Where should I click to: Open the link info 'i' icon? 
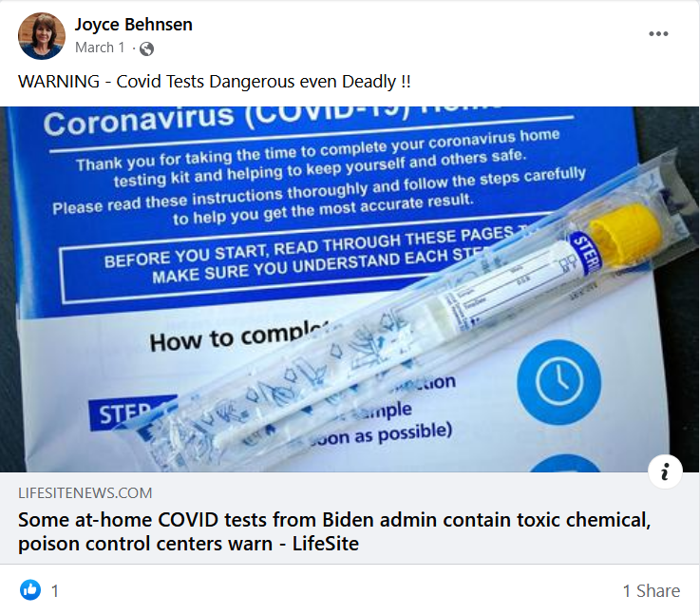tap(665, 471)
